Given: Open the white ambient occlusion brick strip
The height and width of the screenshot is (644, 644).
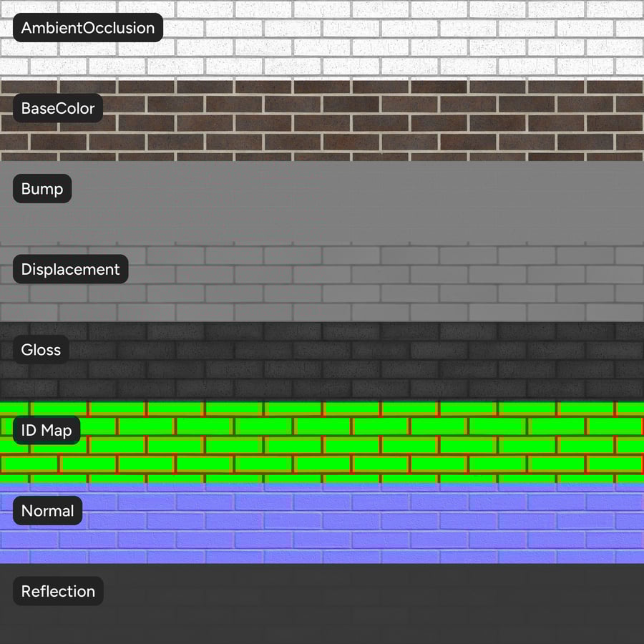Looking at the screenshot, I should (322, 40).
